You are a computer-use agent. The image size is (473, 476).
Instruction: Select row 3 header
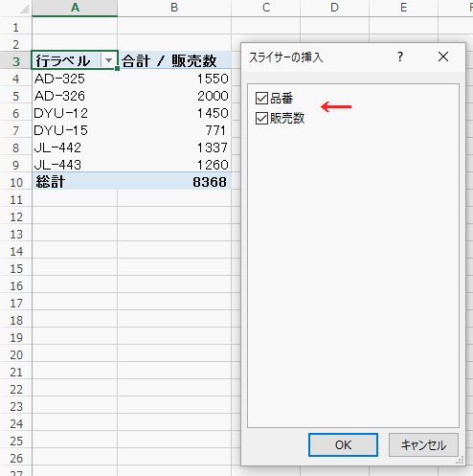16,61
